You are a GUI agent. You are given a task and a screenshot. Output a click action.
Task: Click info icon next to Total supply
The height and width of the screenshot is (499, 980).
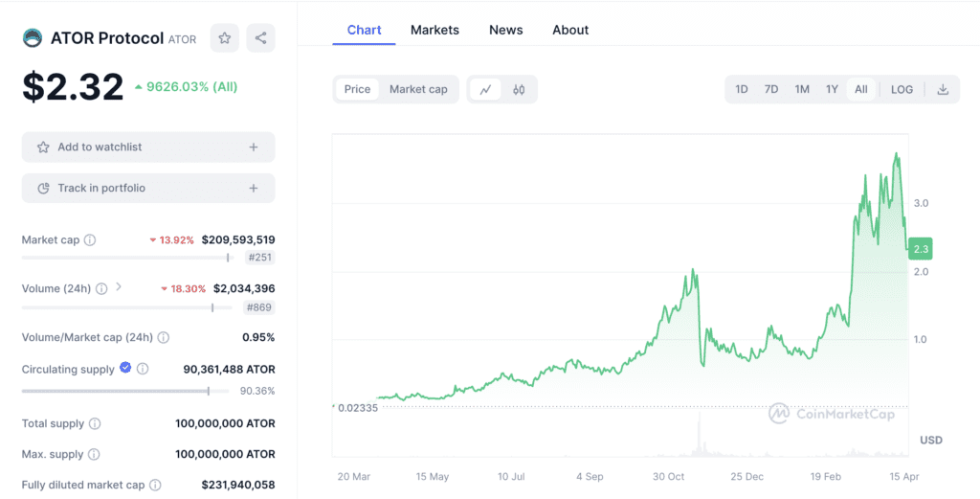pyautogui.click(x=95, y=423)
